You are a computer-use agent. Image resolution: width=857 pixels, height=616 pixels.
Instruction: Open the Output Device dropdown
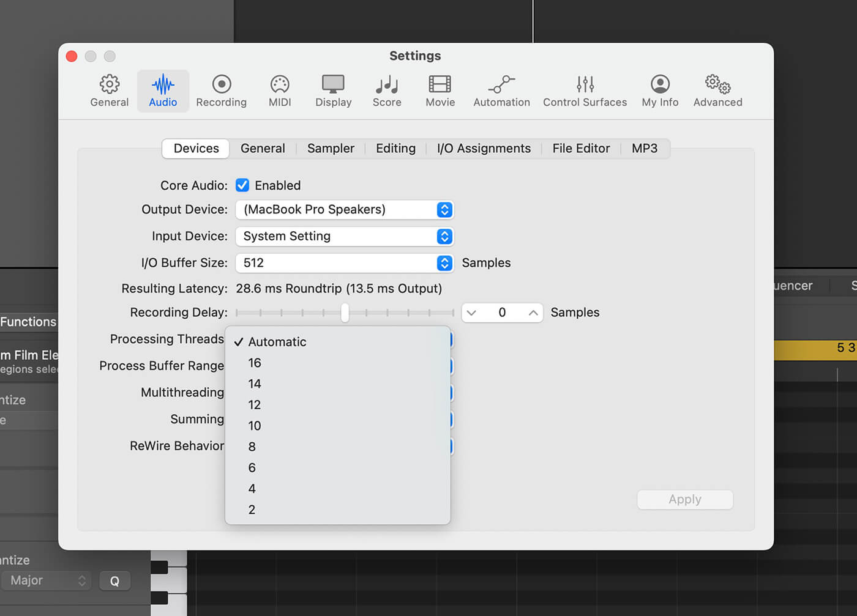(x=345, y=210)
